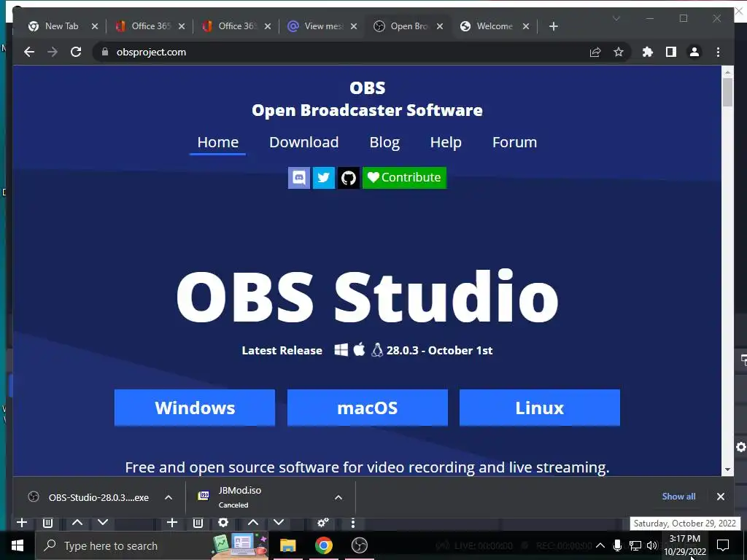The image size is (747, 560).
Task: Expand options for OBS-Studio-28.0.3 exe download
Action: click(x=169, y=497)
